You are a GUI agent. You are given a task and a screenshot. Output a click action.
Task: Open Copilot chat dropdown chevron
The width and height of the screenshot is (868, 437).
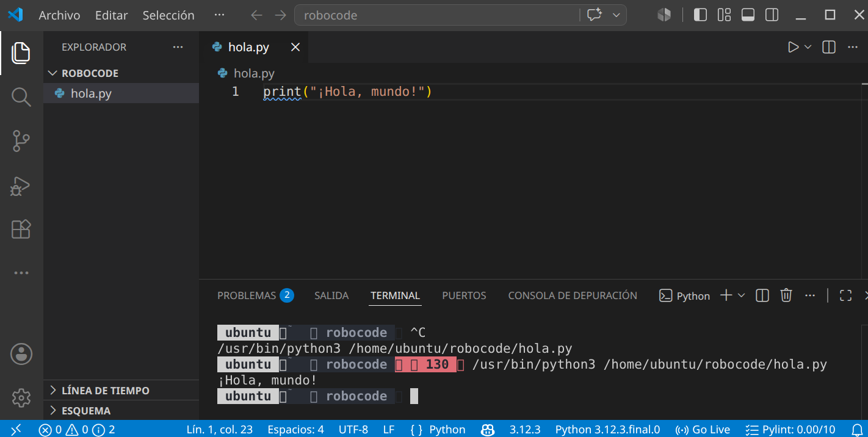(x=616, y=15)
